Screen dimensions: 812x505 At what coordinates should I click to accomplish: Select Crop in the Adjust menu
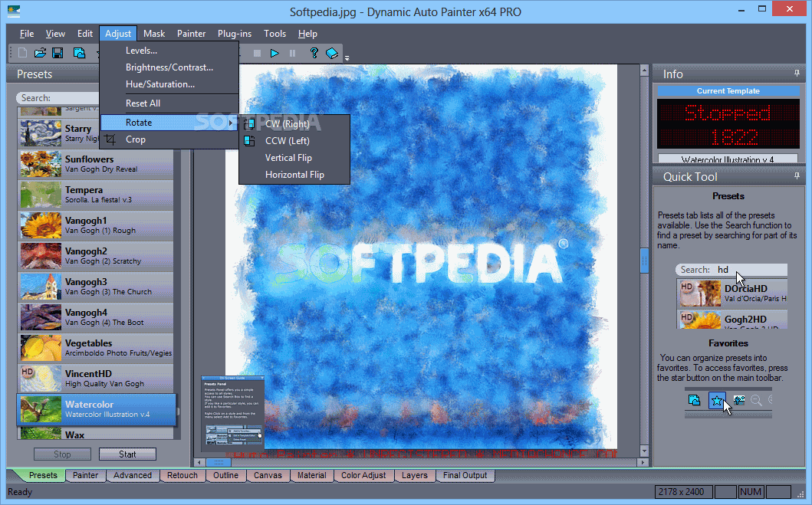169,139
